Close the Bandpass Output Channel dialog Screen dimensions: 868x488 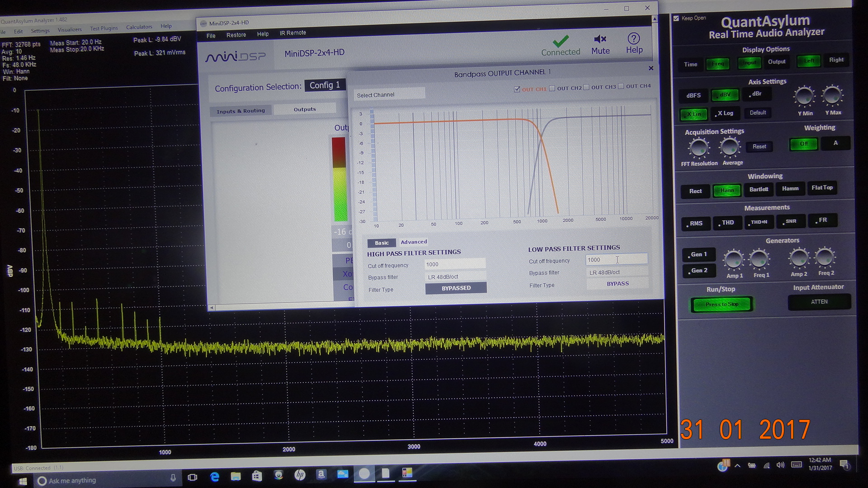[x=651, y=68]
